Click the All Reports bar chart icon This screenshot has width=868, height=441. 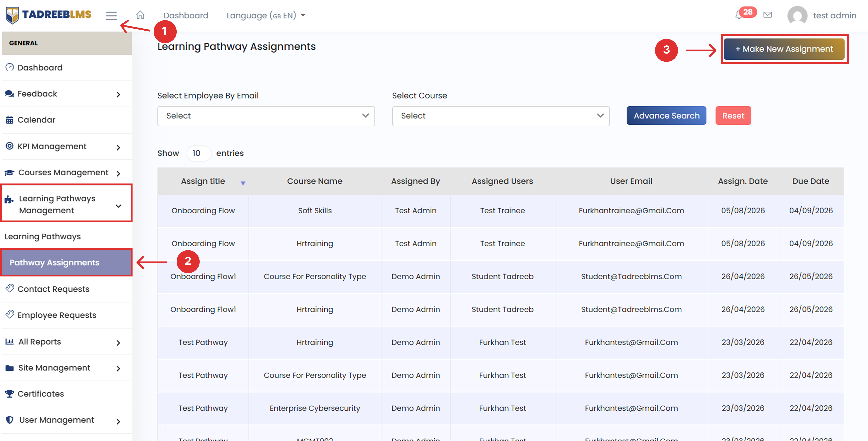point(9,342)
